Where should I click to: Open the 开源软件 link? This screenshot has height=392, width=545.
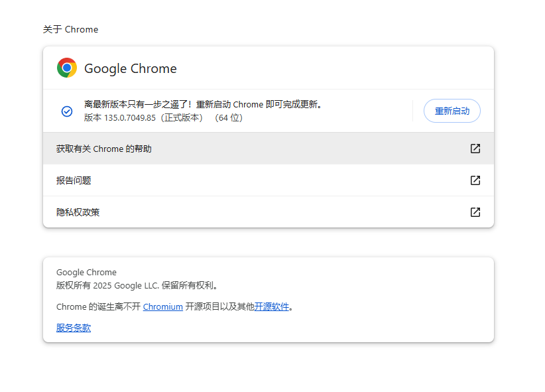coord(271,307)
